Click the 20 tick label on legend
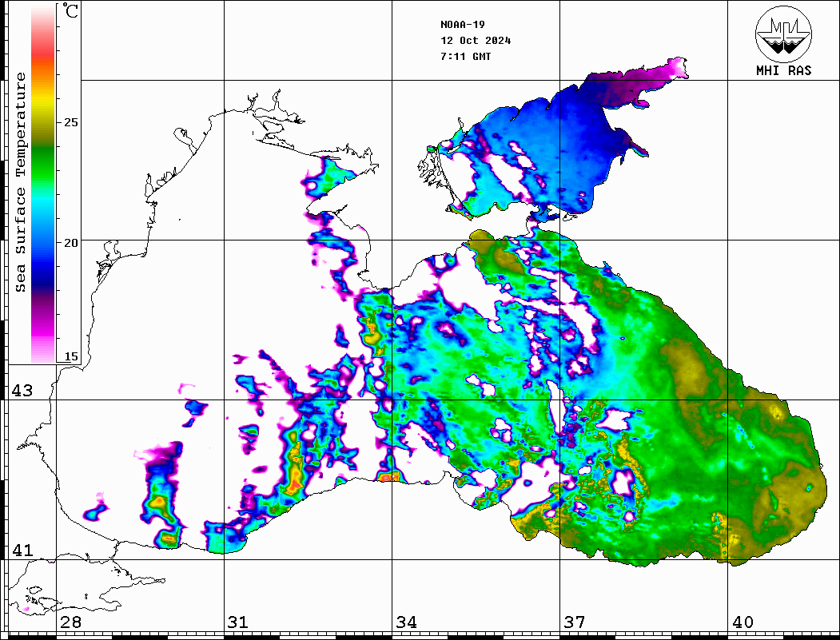 click(70, 243)
